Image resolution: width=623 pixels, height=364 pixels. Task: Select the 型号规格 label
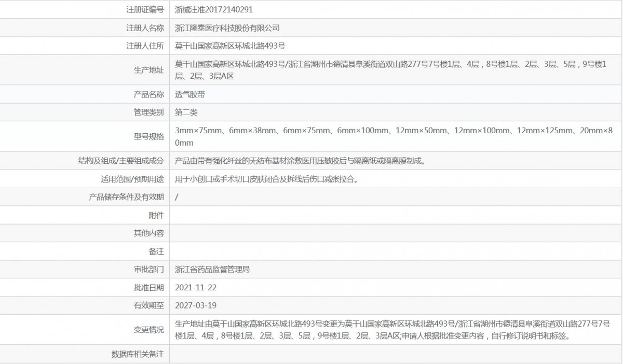tap(148, 136)
